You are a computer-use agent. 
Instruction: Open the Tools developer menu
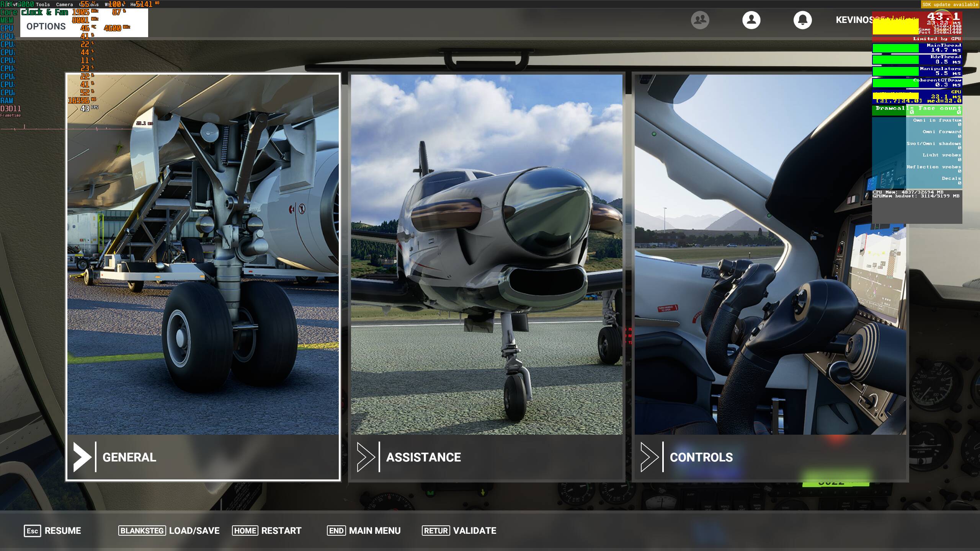(43, 5)
